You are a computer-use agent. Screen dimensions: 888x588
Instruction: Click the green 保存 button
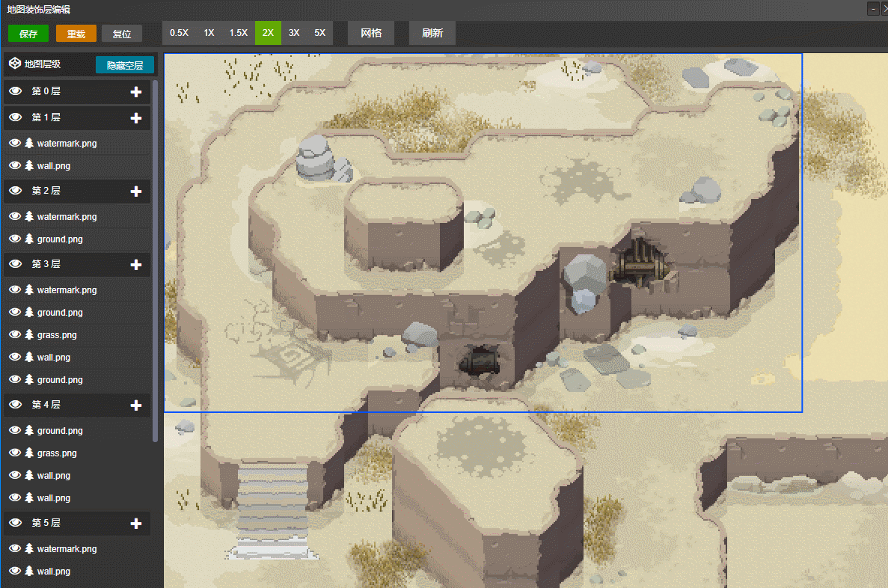[28, 34]
